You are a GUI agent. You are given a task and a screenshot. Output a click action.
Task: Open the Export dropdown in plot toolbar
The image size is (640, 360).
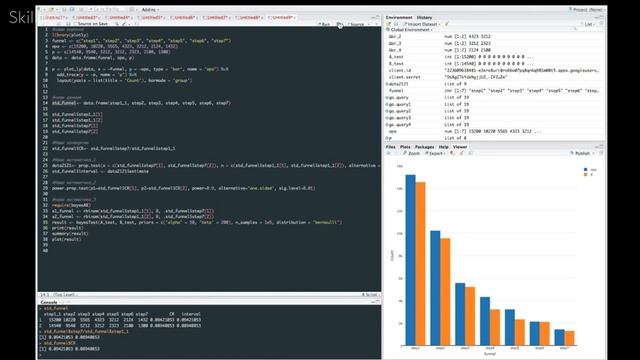coord(435,153)
